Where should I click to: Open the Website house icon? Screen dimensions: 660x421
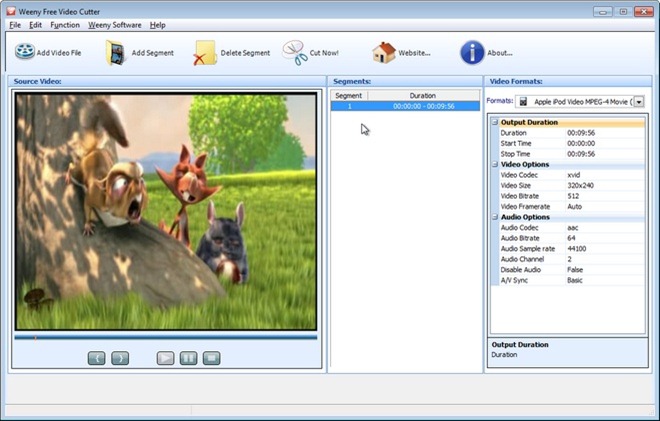[x=384, y=53]
